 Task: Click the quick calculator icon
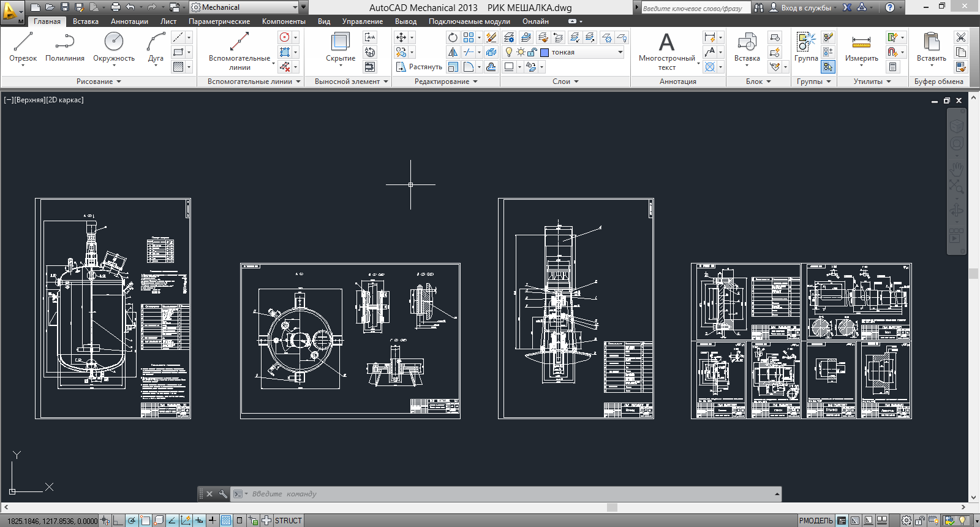point(893,67)
